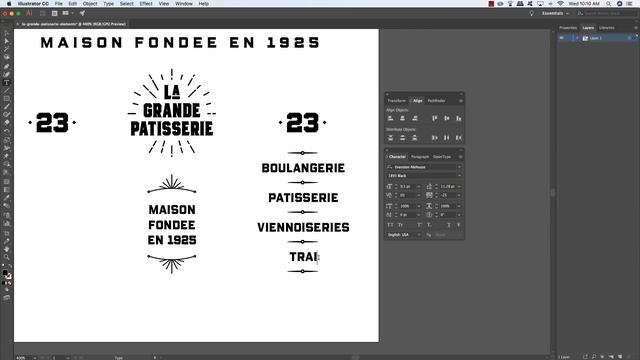Open the tracking dropdown
The height and width of the screenshot is (360, 640).
459,196
